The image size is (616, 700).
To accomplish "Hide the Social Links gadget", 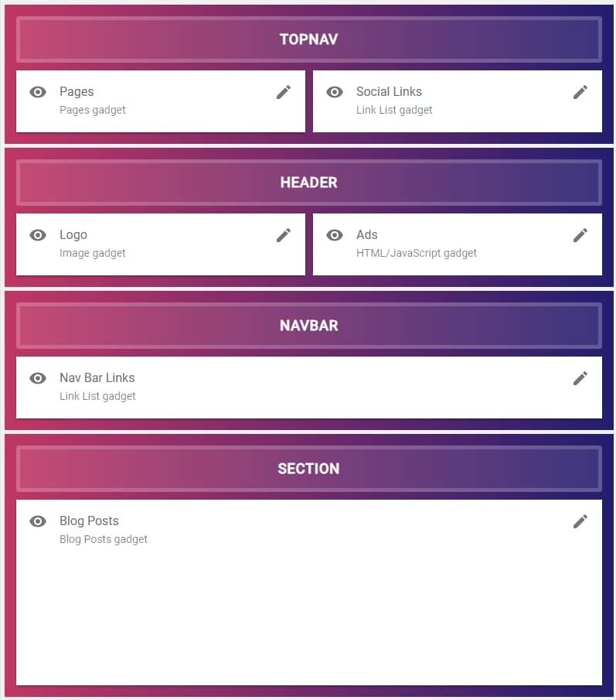I will (335, 92).
